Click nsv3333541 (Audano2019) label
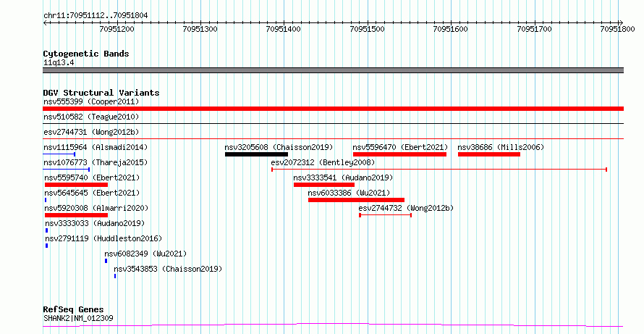644x334 pixels. pyautogui.click(x=343, y=178)
